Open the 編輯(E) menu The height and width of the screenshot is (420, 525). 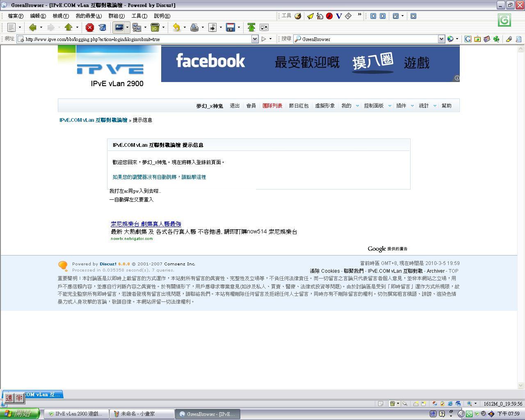pos(38,16)
